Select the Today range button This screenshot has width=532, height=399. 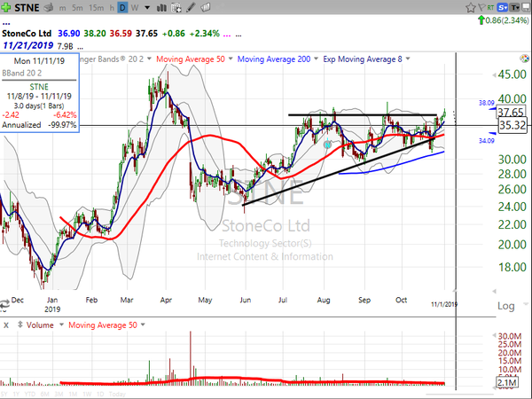click(x=117, y=395)
